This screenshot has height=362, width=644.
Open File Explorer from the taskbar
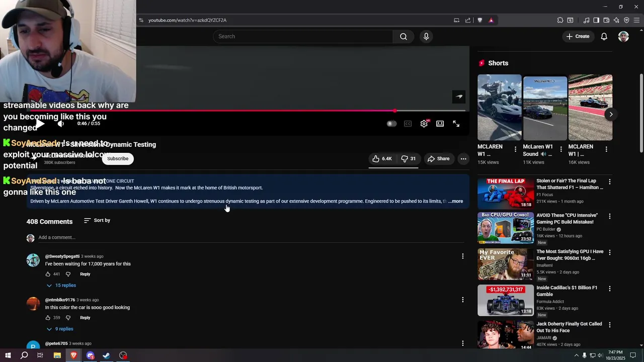click(57, 355)
